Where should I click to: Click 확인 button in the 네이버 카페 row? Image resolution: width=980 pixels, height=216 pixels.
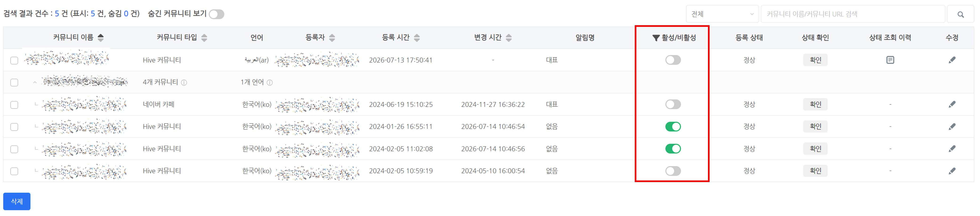[x=815, y=104]
